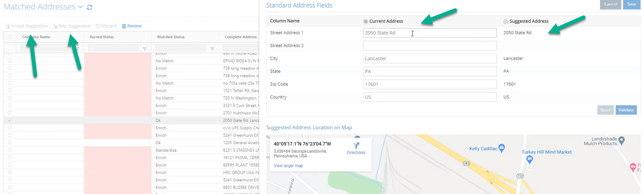The width and height of the screenshot is (644, 194).
Task: Check the 8931 BUZBEE DRIVE row checkbox
Action: [x=10, y=187]
